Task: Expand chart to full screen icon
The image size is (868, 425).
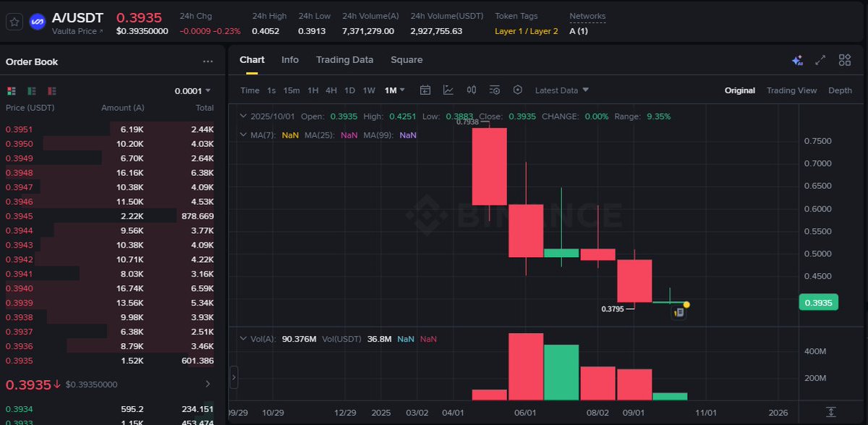Action: coord(820,61)
